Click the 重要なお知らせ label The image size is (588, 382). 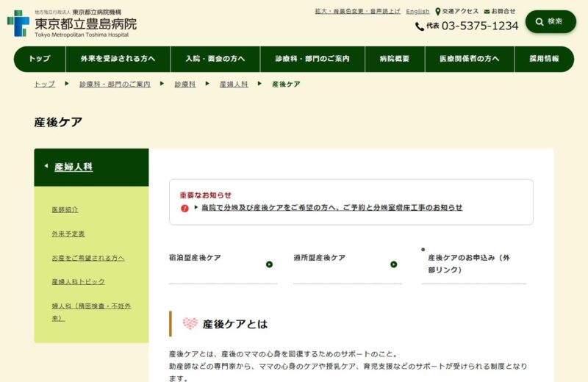(206, 195)
